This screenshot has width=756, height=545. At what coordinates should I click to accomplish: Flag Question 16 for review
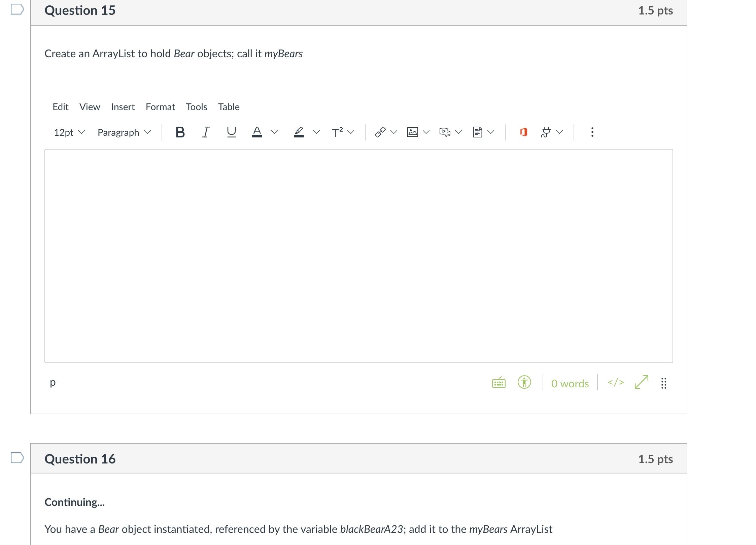[x=17, y=458]
